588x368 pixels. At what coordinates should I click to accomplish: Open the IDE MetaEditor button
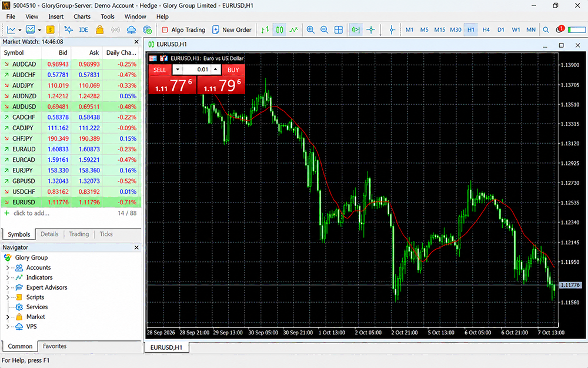point(83,29)
